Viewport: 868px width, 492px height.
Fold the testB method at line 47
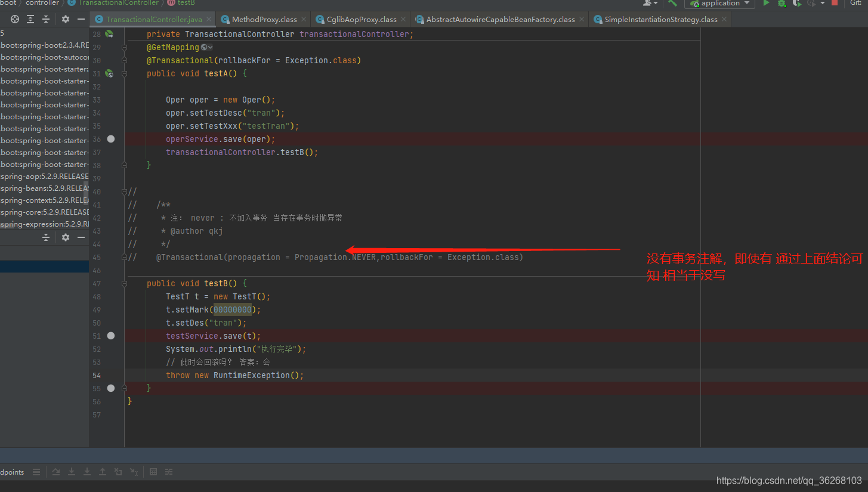click(x=125, y=283)
